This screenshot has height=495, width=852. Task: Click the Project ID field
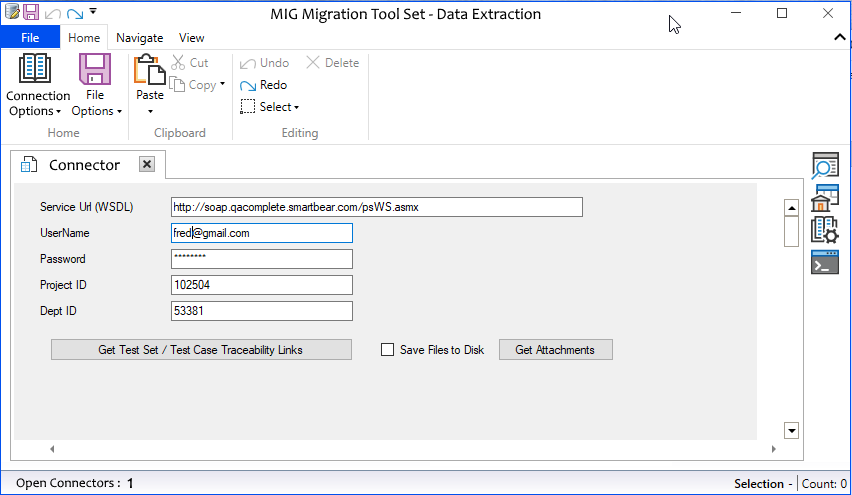(x=262, y=285)
